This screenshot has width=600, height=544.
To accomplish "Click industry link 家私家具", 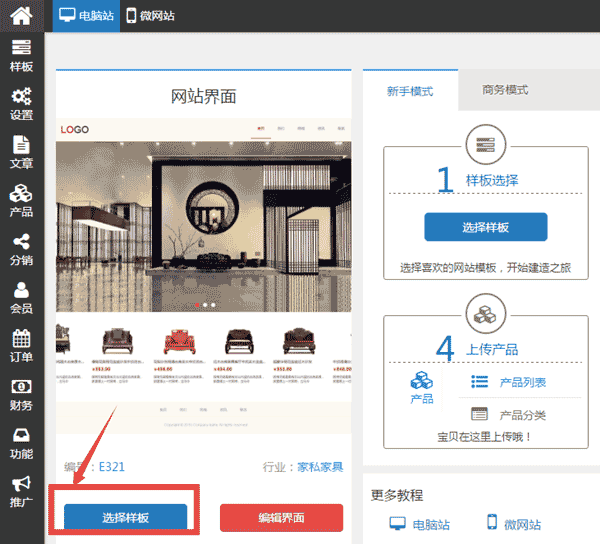I will [x=320, y=467].
